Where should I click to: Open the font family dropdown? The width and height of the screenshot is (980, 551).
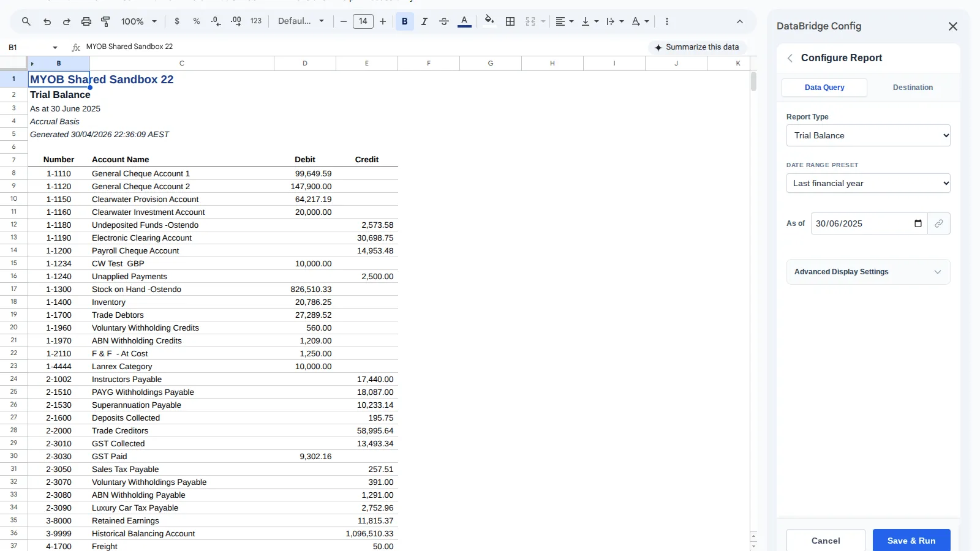301,21
